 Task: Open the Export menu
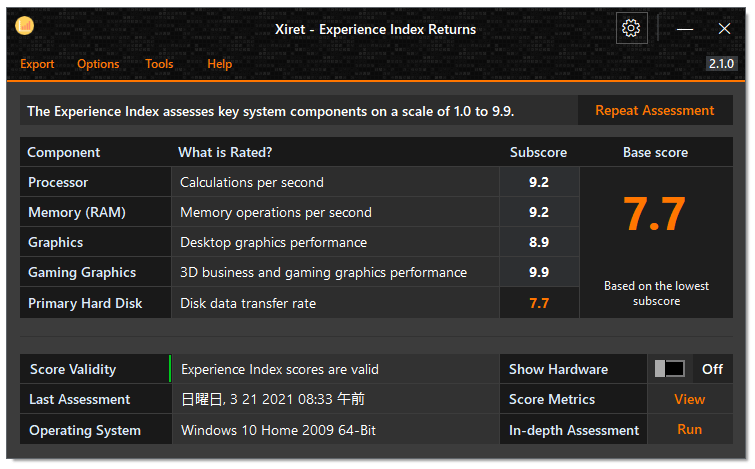click(x=37, y=64)
